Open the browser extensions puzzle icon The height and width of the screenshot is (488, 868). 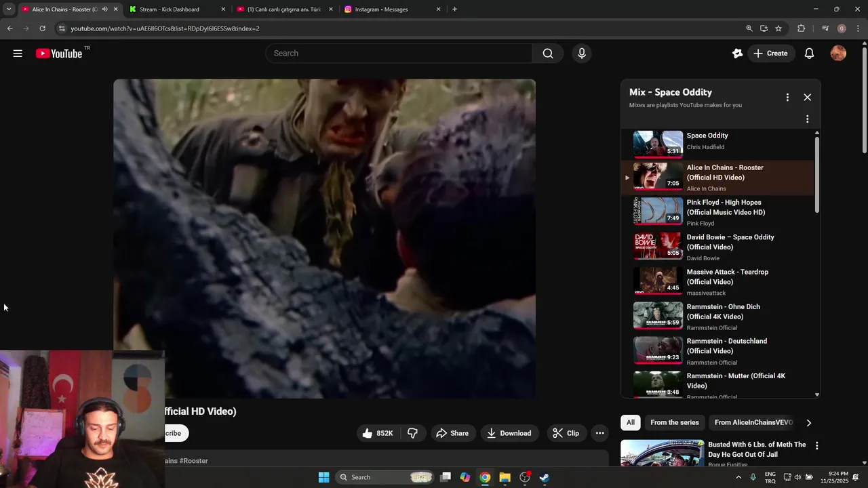point(802,28)
